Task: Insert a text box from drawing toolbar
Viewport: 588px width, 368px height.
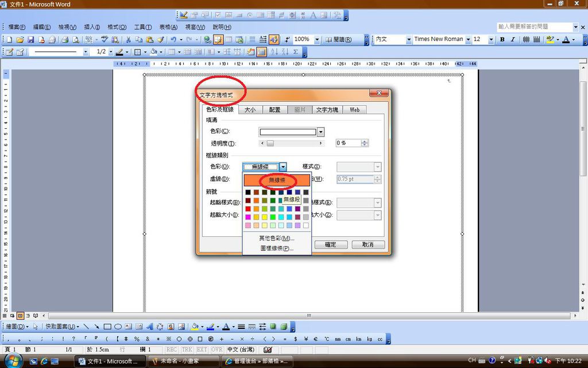Action: tap(128, 327)
